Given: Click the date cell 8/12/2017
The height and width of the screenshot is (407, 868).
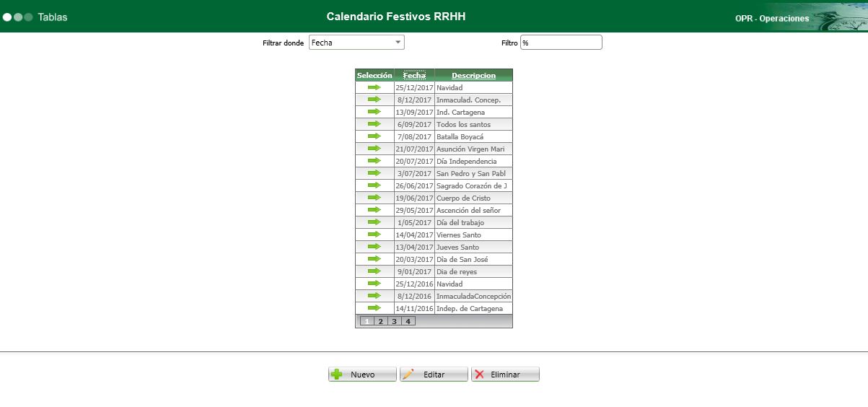Looking at the screenshot, I should tap(414, 100).
